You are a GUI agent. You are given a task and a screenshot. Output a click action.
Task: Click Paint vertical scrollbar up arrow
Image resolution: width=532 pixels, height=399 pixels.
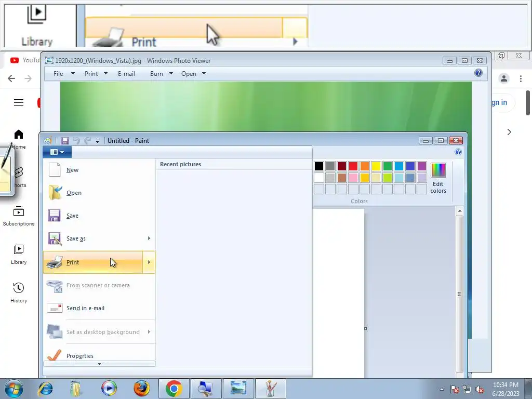(460, 211)
